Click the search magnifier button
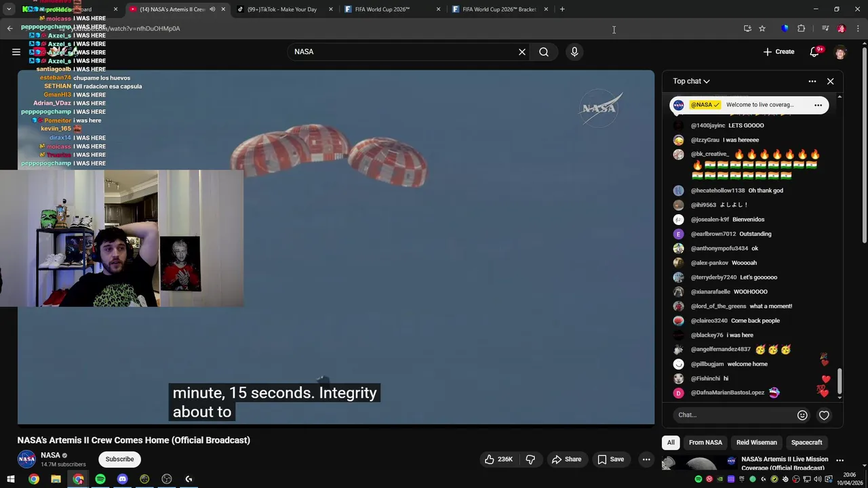 click(x=544, y=52)
